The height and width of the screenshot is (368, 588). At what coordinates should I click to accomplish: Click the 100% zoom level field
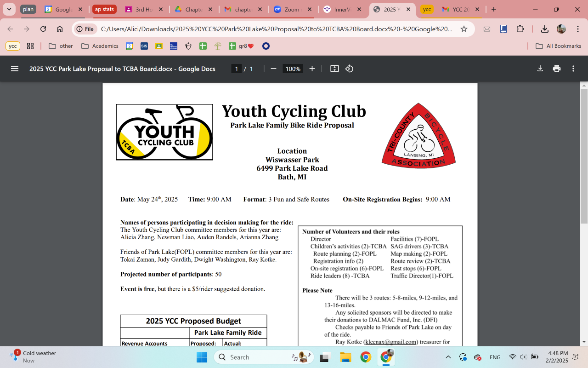293,69
